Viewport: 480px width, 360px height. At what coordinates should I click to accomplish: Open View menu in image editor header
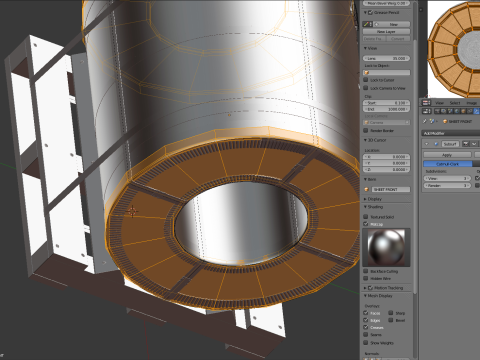coord(439,103)
